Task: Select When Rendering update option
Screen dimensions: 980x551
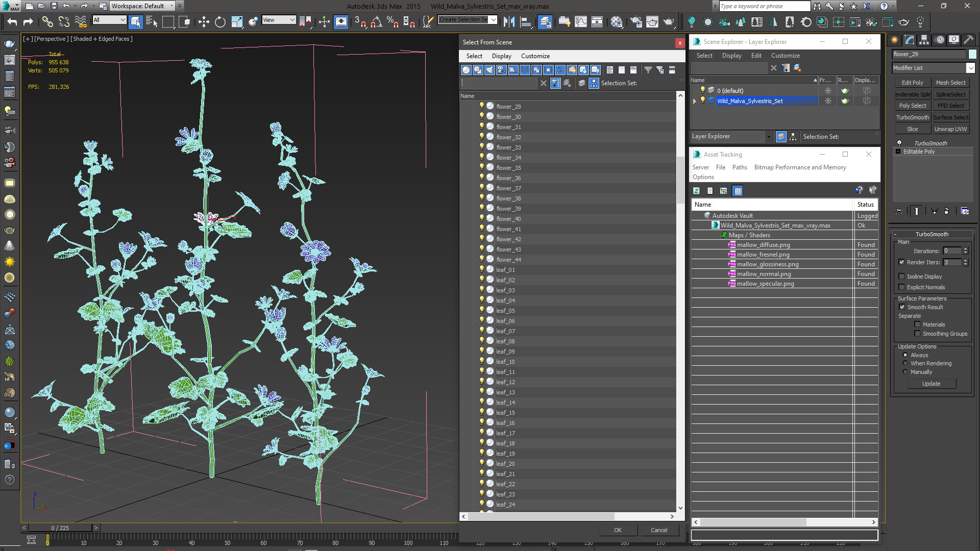Action: click(905, 363)
